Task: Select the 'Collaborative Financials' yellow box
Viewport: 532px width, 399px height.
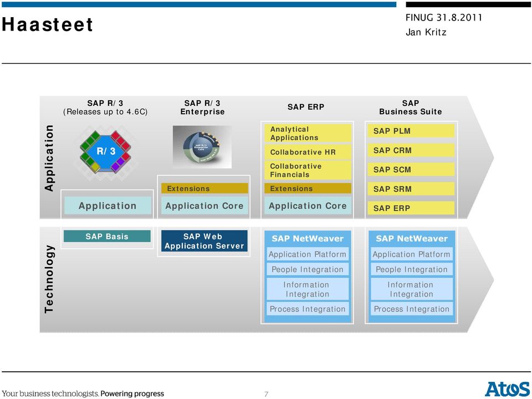Action: click(308, 170)
